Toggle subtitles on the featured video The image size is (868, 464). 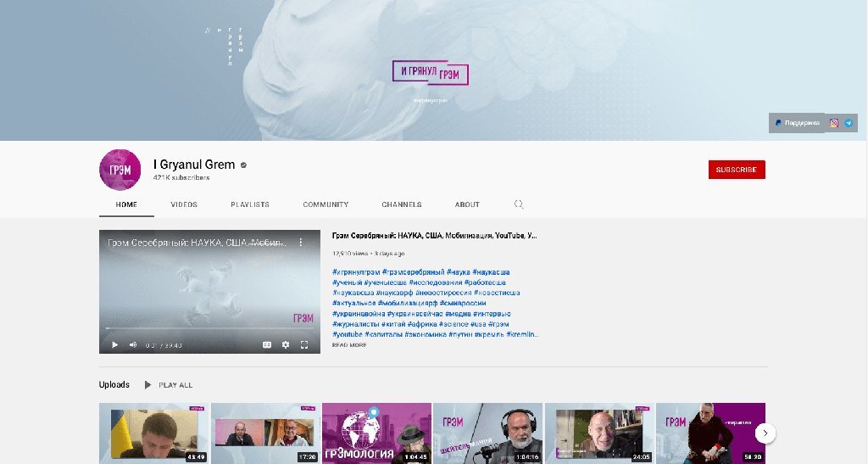267,345
